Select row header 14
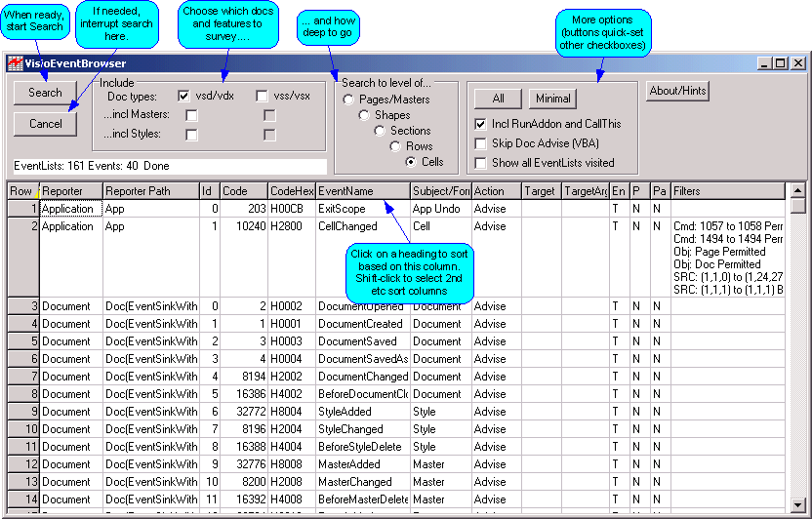Screen dimensions: 812x519 tap(23, 499)
